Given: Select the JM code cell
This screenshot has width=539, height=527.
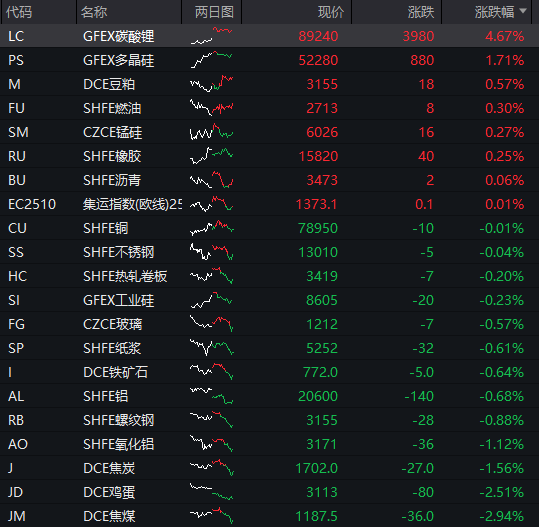Looking at the screenshot, I should 17,516.
